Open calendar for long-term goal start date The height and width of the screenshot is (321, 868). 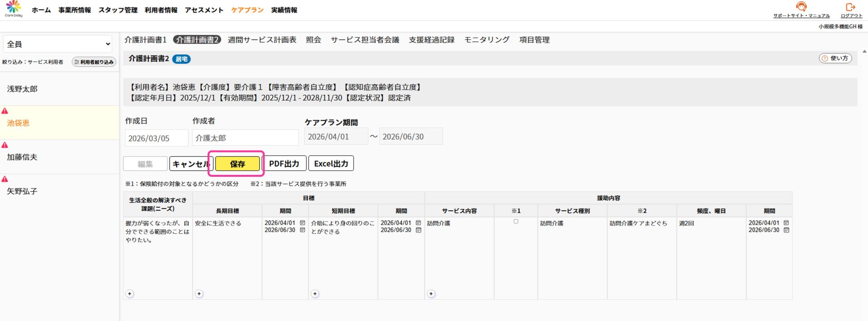point(302,223)
